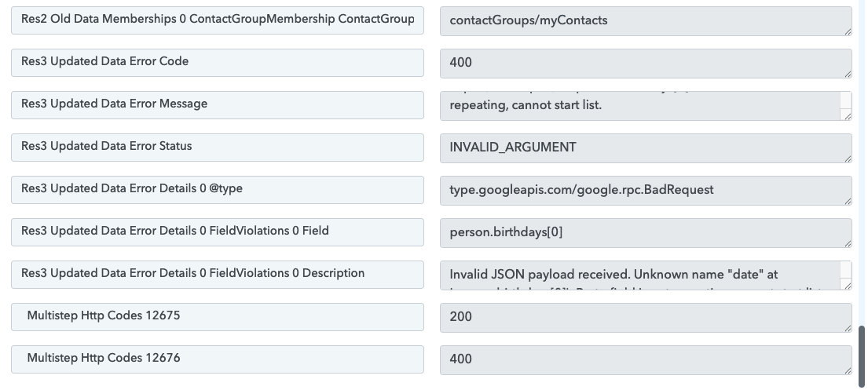Select the FieldViolations 0 Description label
Image resolution: width=868 pixels, height=390 pixels.
tap(217, 275)
